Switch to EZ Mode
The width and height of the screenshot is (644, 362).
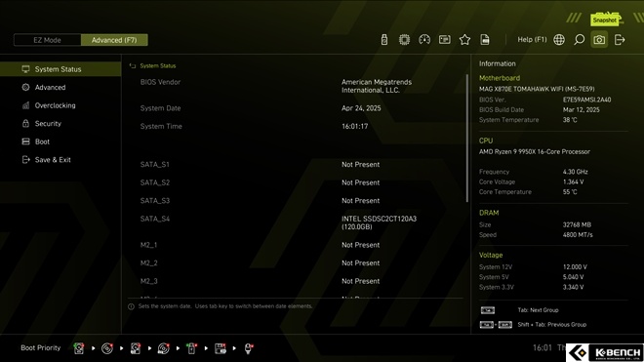click(x=47, y=40)
